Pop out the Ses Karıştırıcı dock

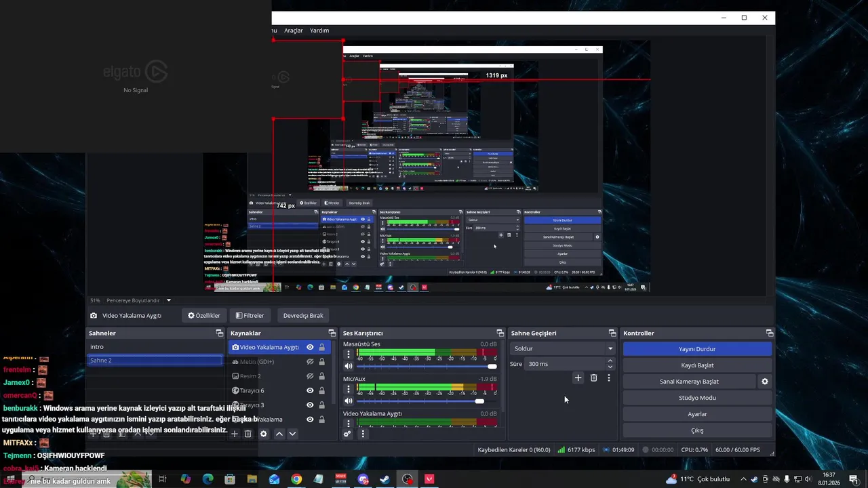pyautogui.click(x=500, y=333)
